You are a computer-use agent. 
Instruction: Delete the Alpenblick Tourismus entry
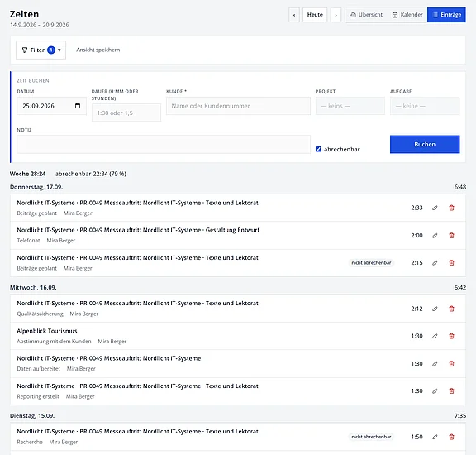tap(451, 336)
